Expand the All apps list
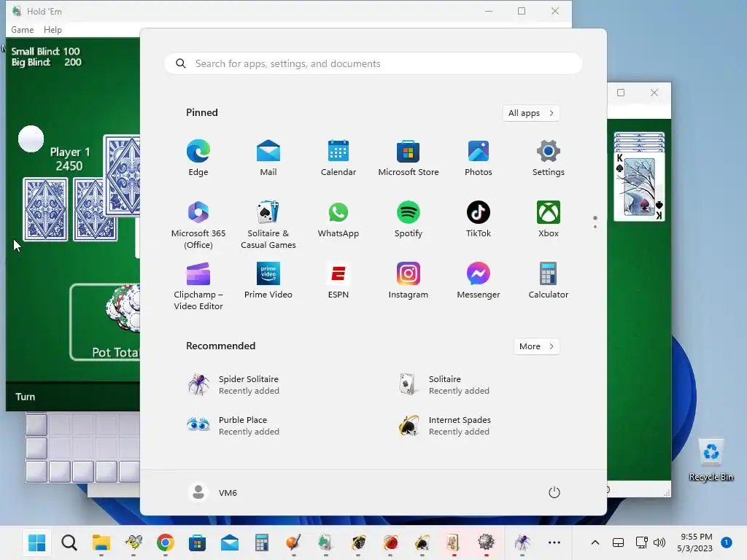The height and width of the screenshot is (560, 747). [x=531, y=113]
